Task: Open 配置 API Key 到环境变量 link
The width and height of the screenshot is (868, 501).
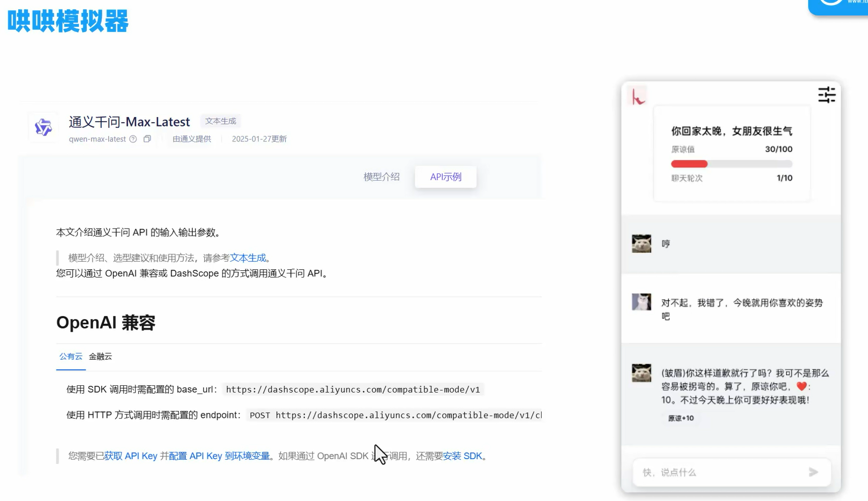Action: 219,456
